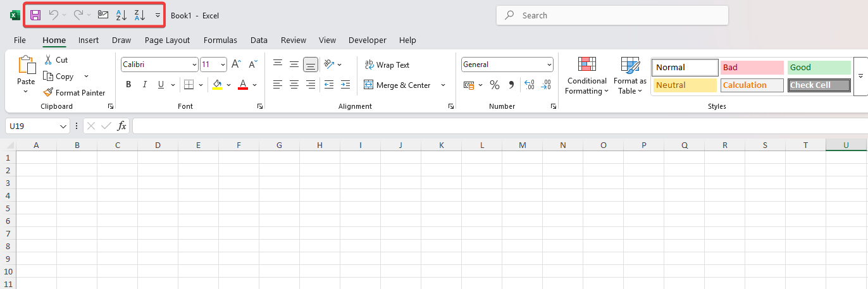Image resolution: width=868 pixels, height=289 pixels.
Task: Apply the red Font Color
Action: 243,85
